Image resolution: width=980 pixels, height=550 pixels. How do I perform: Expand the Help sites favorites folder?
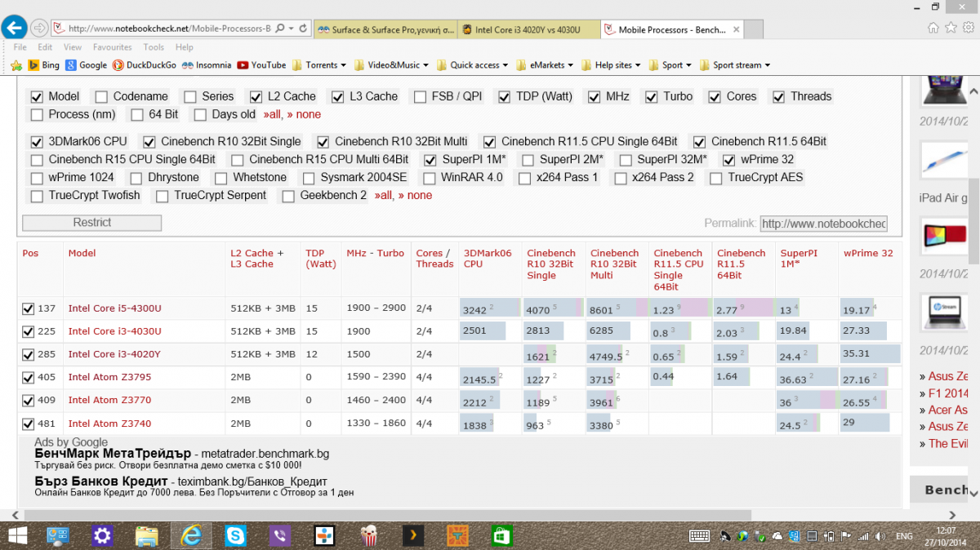point(611,65)
